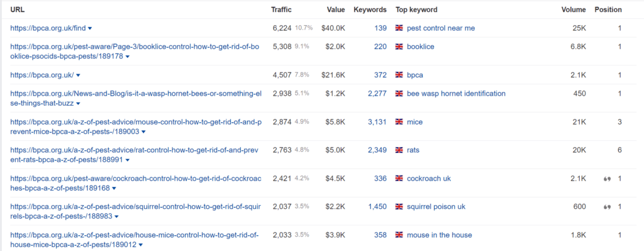Click the UK flag icon beside 'mice'
644x251 pixels.
pos(399,122)
